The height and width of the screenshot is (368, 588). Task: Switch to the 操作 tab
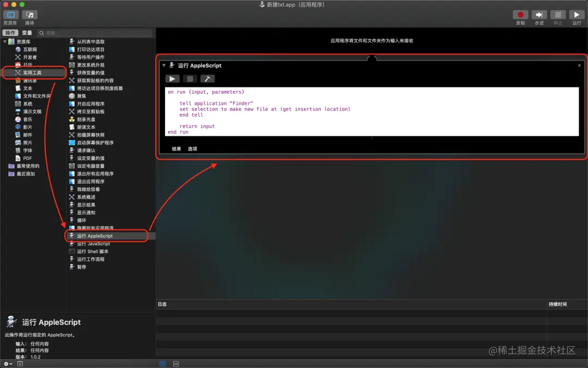click(x=10, y=33)
